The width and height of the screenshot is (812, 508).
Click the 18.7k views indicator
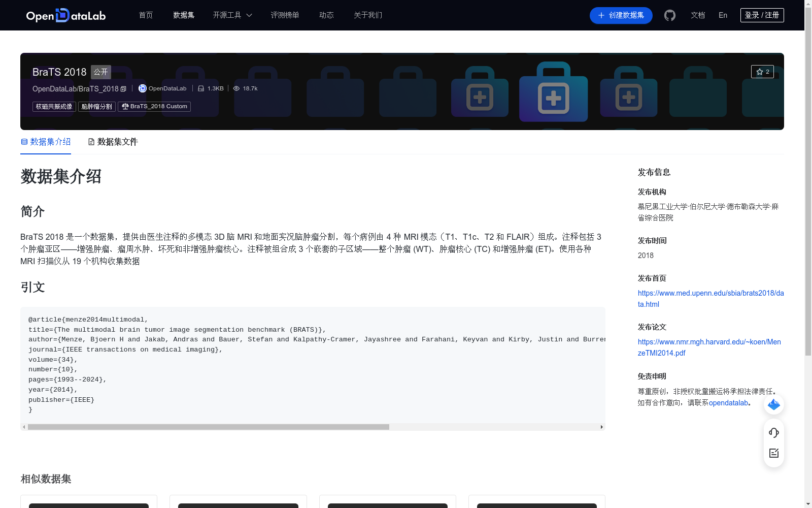[x=246, y=88]
